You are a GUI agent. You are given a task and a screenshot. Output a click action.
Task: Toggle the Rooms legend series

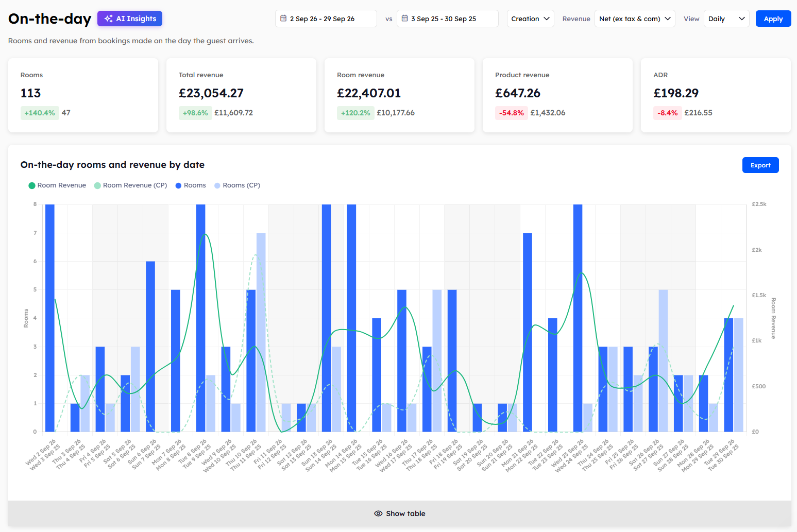click(191, 185)
